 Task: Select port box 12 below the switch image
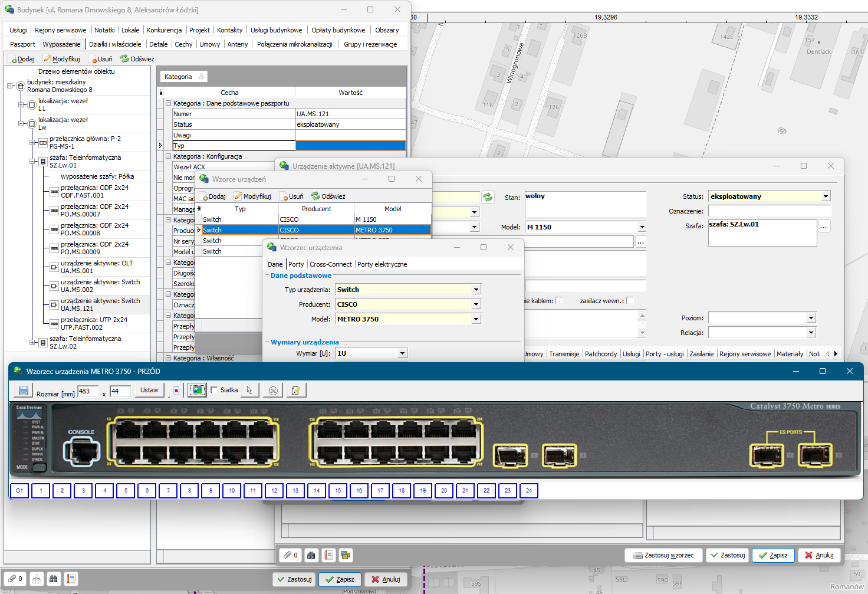point(274,490)
